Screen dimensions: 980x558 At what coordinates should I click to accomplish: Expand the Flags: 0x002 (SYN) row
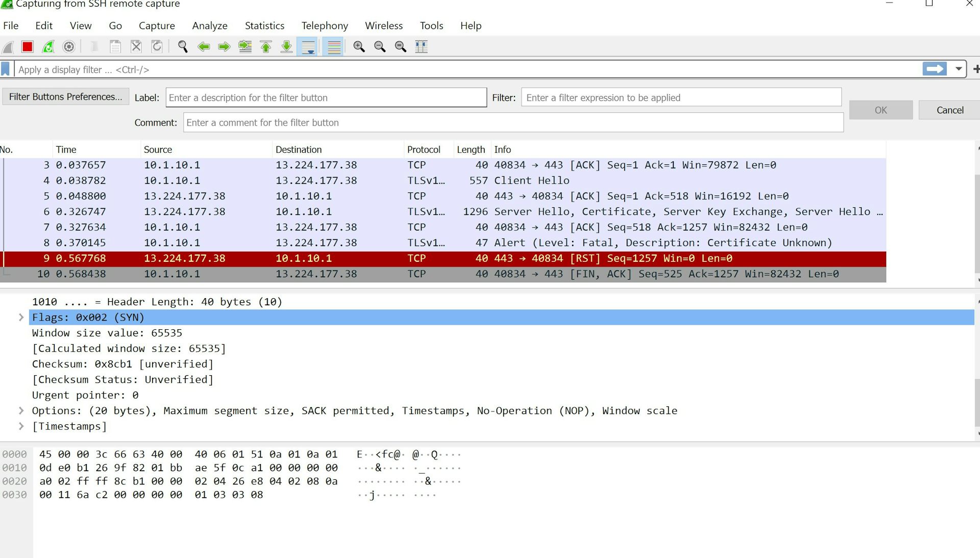click(x=21, y=318)
